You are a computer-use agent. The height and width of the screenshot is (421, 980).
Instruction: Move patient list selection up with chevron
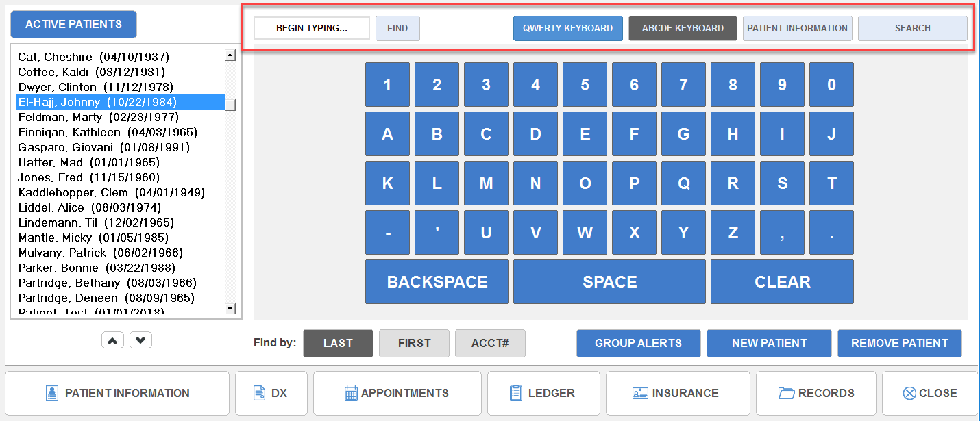[113, 340]
